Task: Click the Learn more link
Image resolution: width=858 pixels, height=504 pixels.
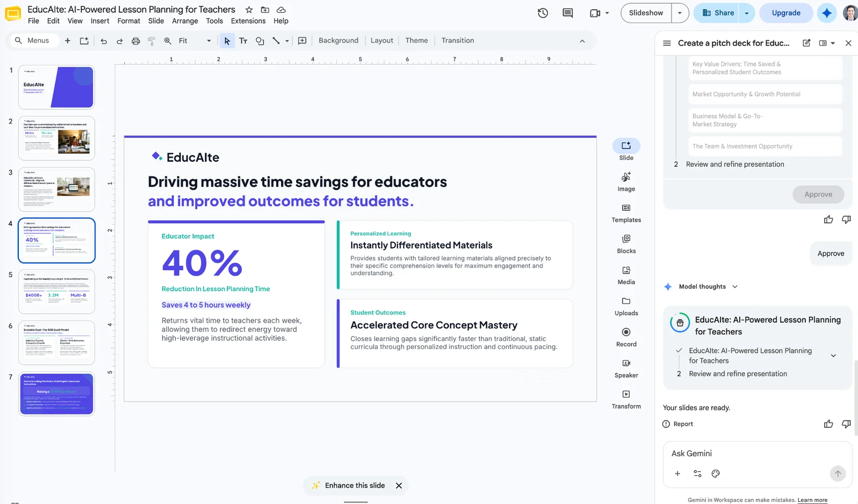Action: 812,500
